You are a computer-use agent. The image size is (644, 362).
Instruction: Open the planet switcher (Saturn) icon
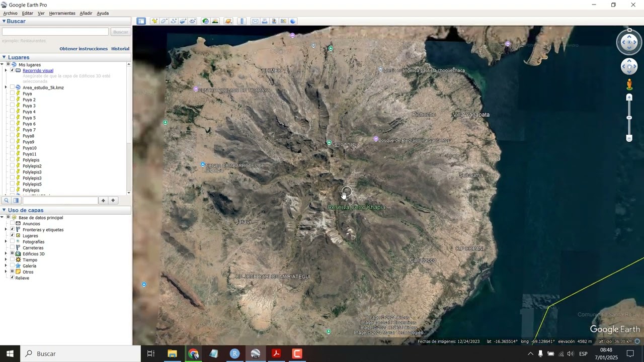pos(228,21)
